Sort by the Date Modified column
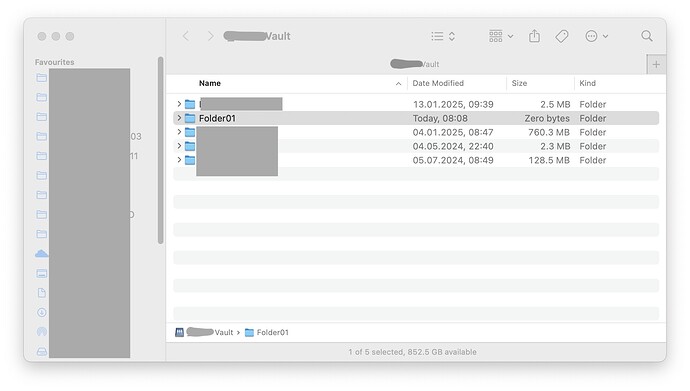The image size is (690, 391). click(438, 83)
